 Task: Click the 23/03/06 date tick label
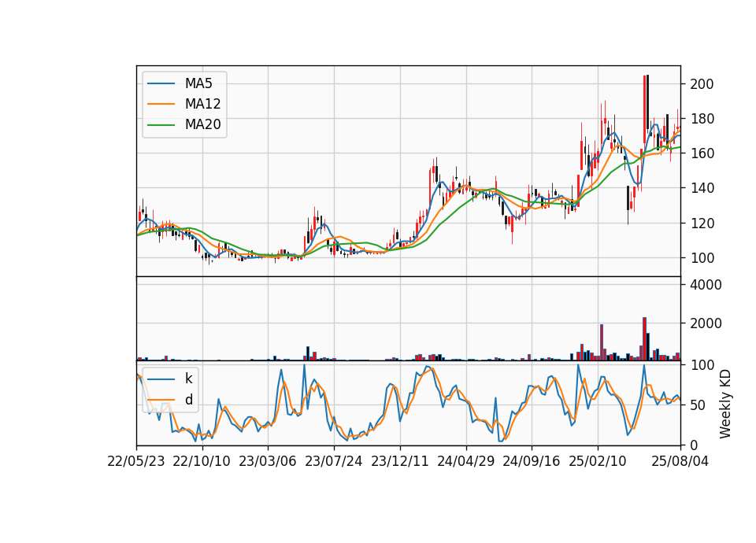pos(268,461)
